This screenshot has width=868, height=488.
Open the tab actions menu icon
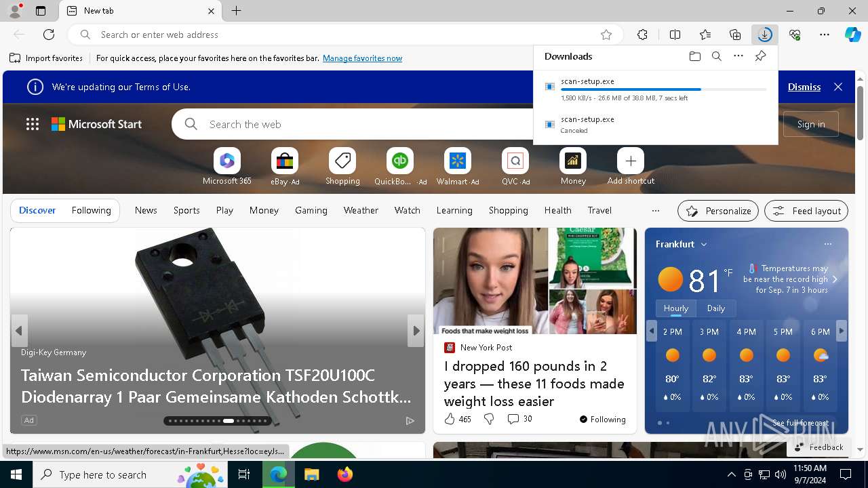(x=41, y=11)
